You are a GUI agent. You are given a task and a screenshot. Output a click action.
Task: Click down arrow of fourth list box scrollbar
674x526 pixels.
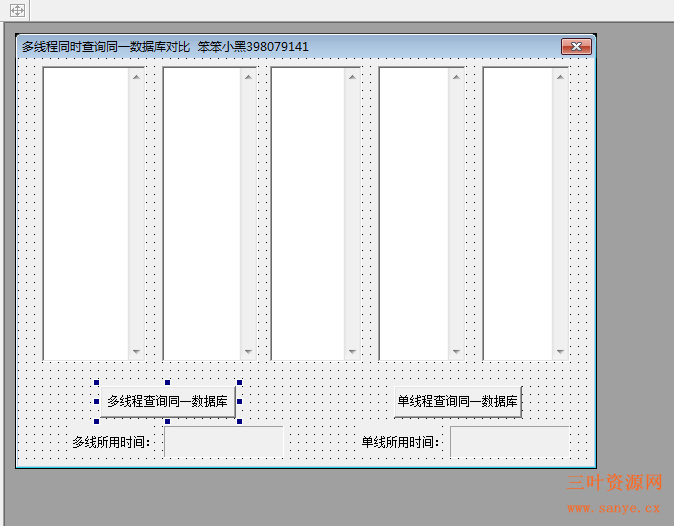pos(456,352)
